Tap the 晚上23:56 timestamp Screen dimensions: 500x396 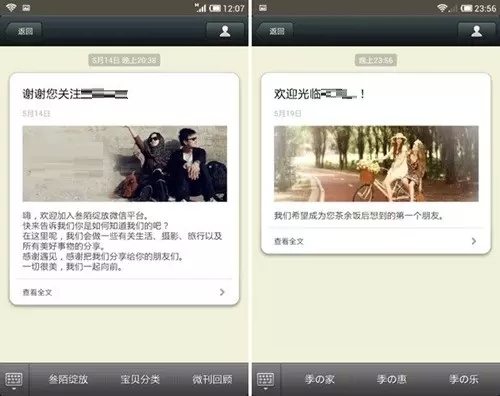pos(376,60)
